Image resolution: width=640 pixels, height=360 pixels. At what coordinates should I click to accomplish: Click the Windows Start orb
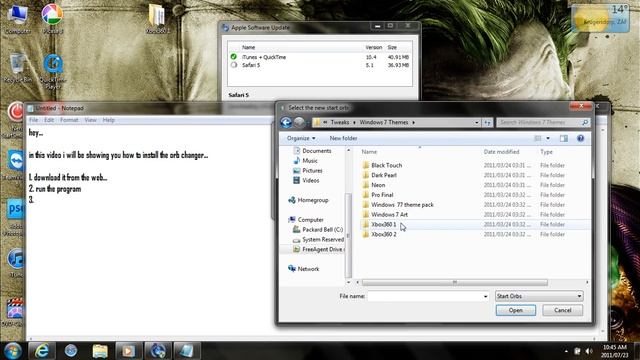point(13,351)
